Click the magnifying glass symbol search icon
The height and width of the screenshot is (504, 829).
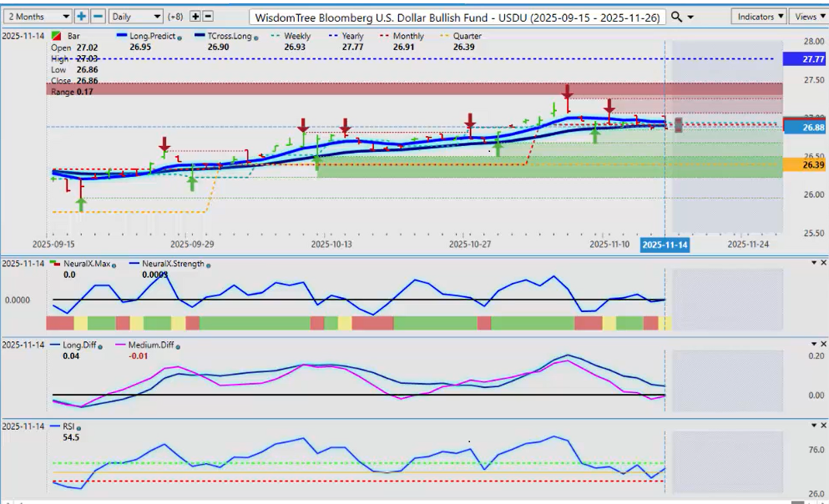(677, 17)
